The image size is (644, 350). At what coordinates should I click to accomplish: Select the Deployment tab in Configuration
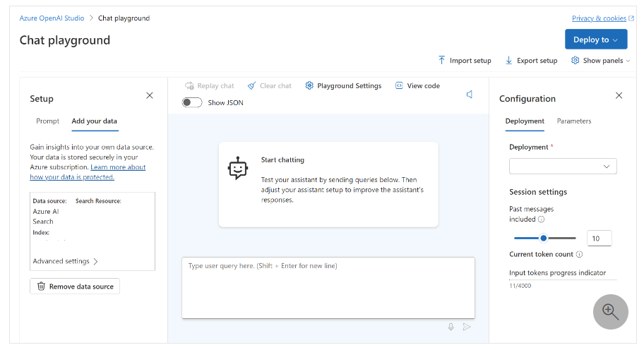click(525, 121)
